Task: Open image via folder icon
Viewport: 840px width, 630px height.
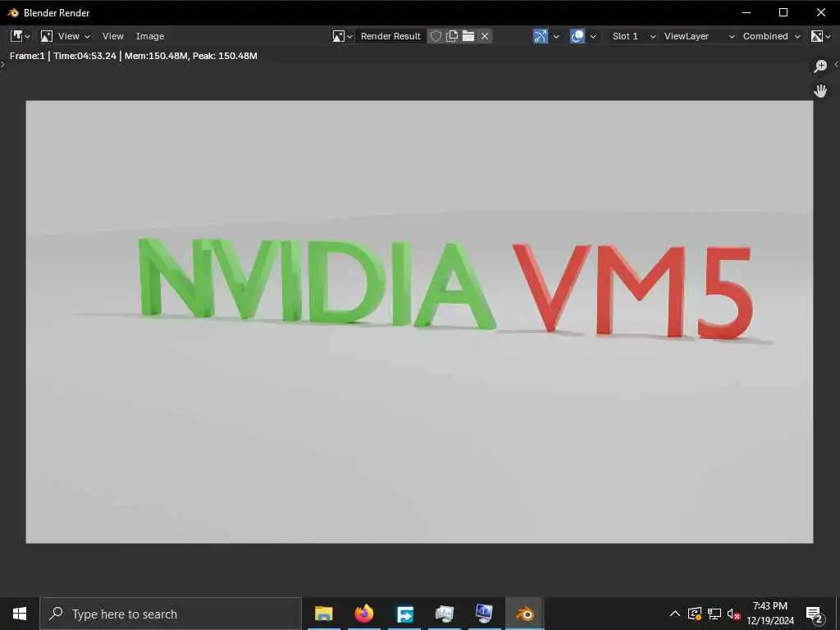Action: [468, 36]
